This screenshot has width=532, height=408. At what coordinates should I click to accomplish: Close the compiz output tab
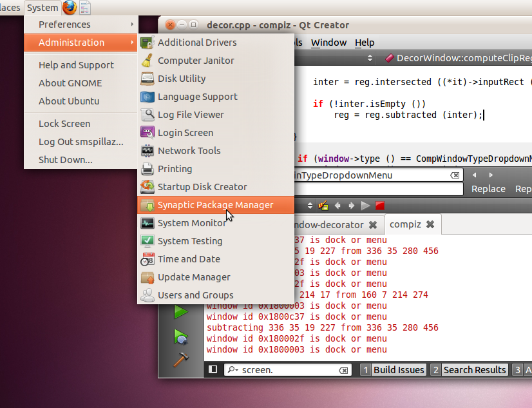tap(430, 224)
